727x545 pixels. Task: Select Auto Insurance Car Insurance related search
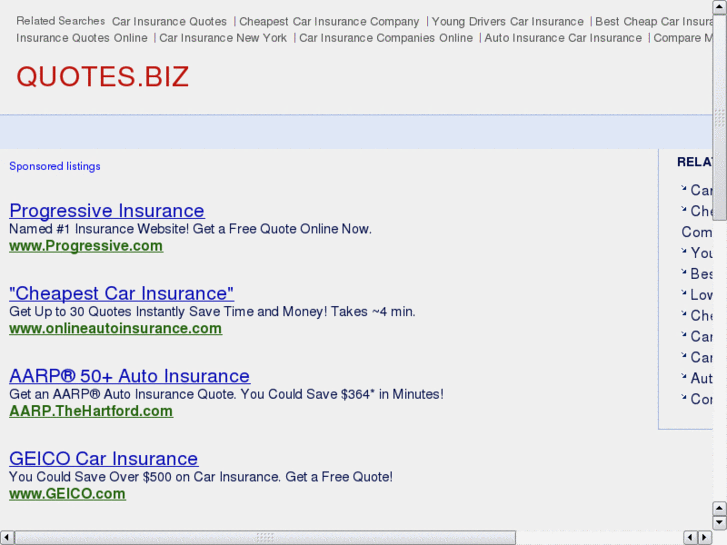point(563,38)
